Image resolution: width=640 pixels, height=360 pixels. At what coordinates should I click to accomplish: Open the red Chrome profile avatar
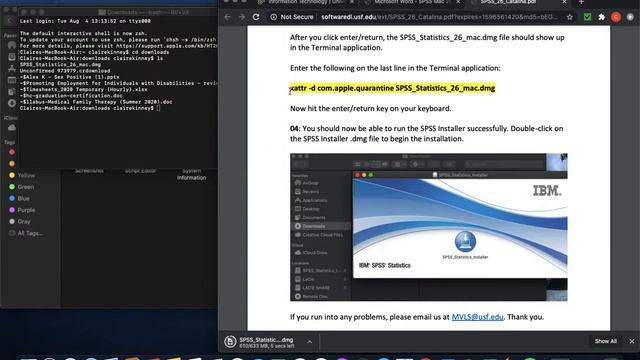pos(616,17)
